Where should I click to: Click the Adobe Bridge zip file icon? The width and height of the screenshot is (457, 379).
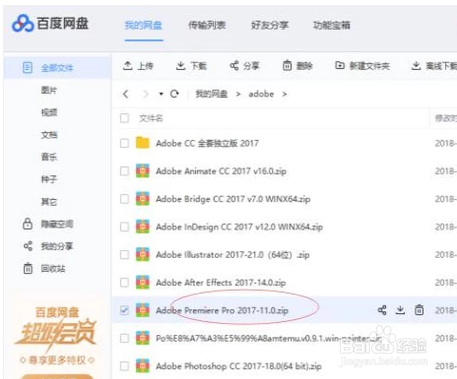pyautogui.click(x=143, y=199)
